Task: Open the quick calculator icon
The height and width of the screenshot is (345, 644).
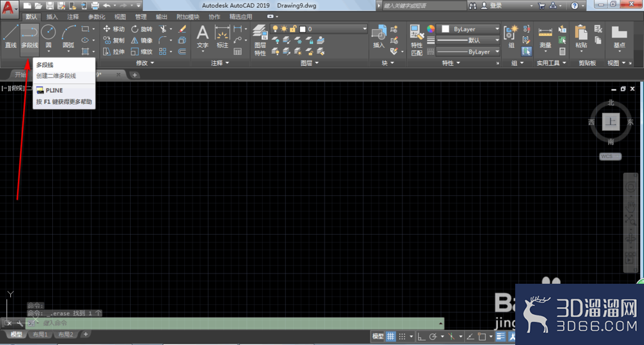Action: 562,52
